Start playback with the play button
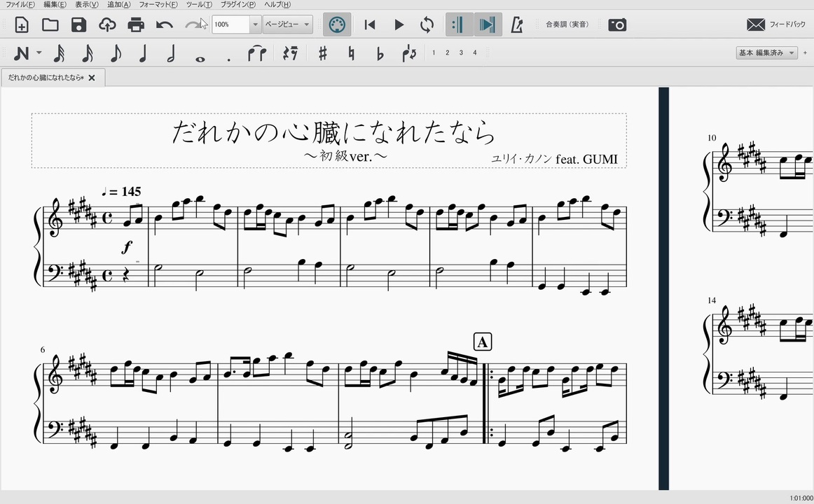 coord(399,24)
